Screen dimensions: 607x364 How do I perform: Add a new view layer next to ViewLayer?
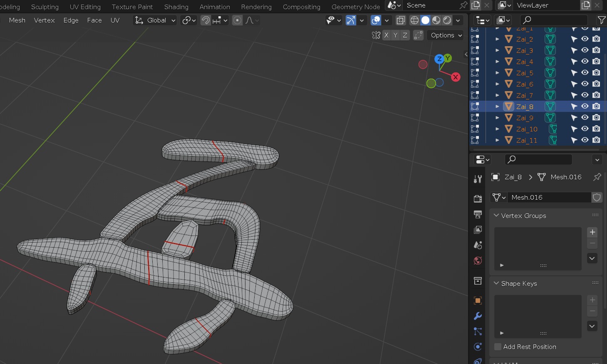[x=586, y=5]
